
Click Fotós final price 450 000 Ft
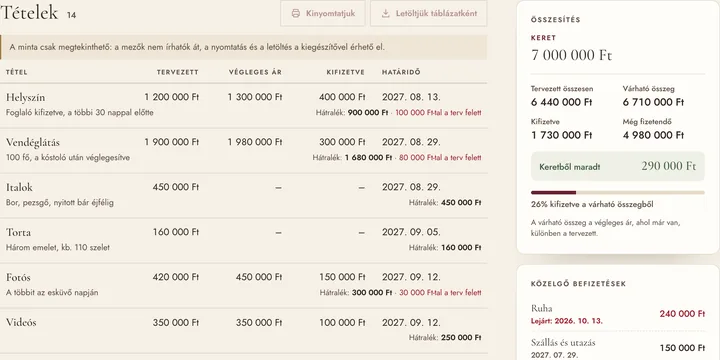pyautogui.click(x=259, y=277)
